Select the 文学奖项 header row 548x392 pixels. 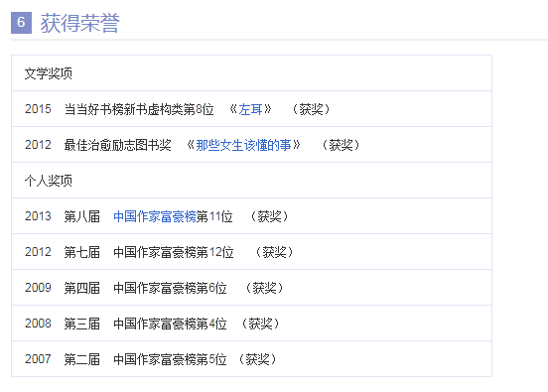(x=251, y=73)
